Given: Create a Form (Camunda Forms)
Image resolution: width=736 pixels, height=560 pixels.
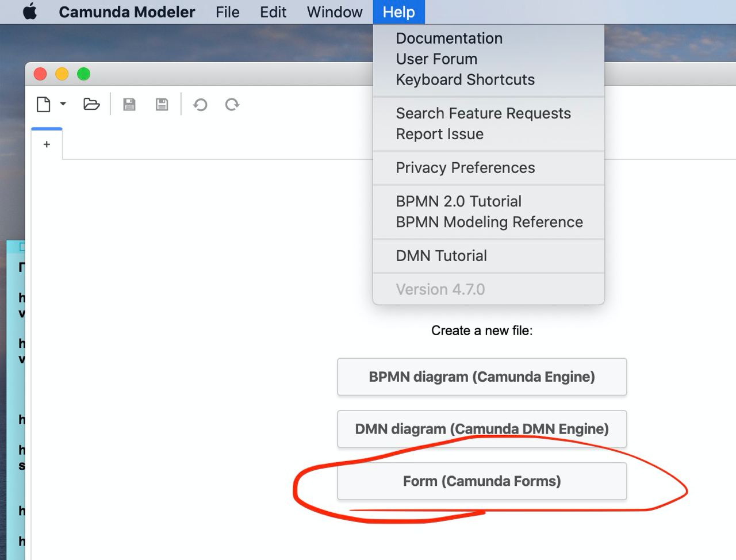Looking at the screenshot, I should pyautogui.click(x=482, y=481).
